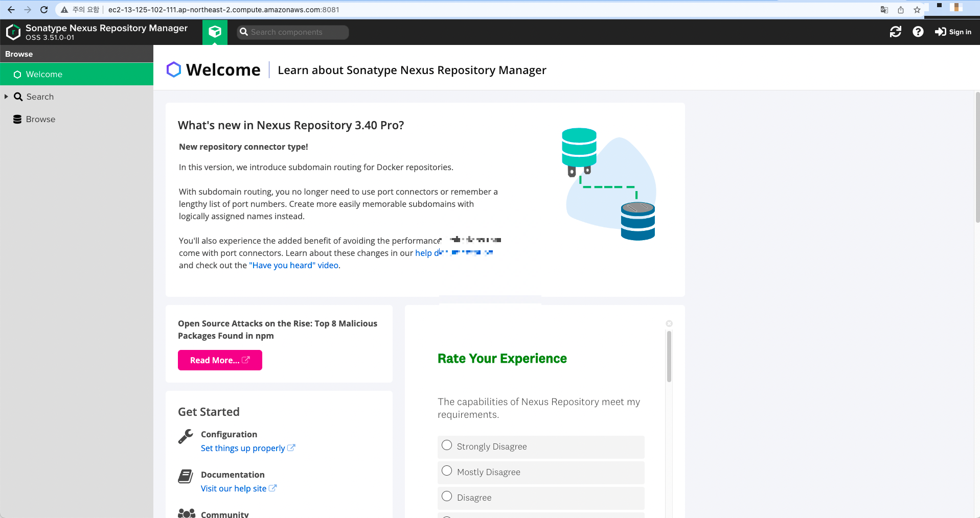980x518 pixels.
Task: Open the Set things up properly link
Action: point(247,448)
